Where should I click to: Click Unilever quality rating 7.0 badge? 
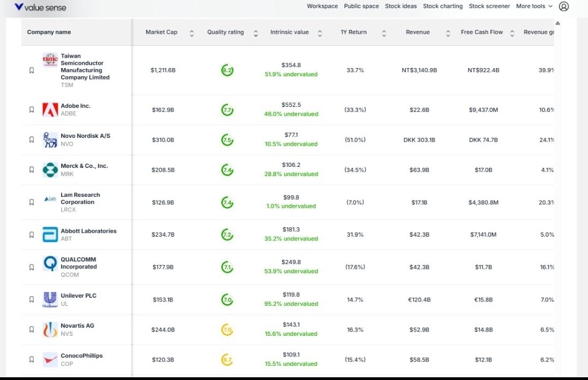227,300
